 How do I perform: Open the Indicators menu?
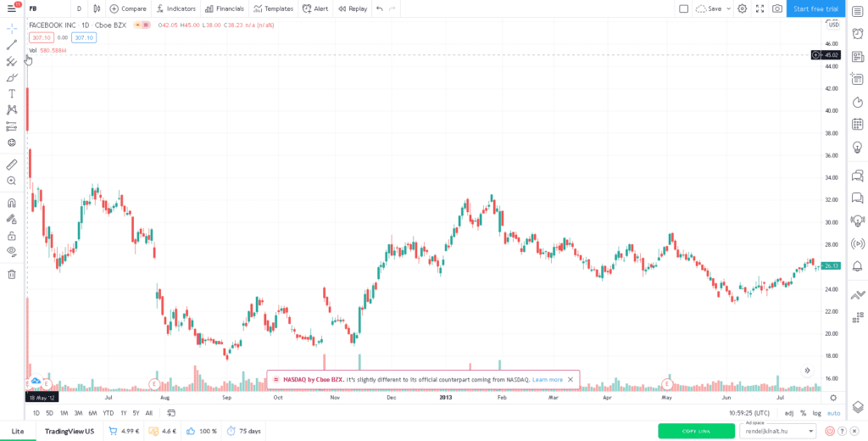click(175, 8)
